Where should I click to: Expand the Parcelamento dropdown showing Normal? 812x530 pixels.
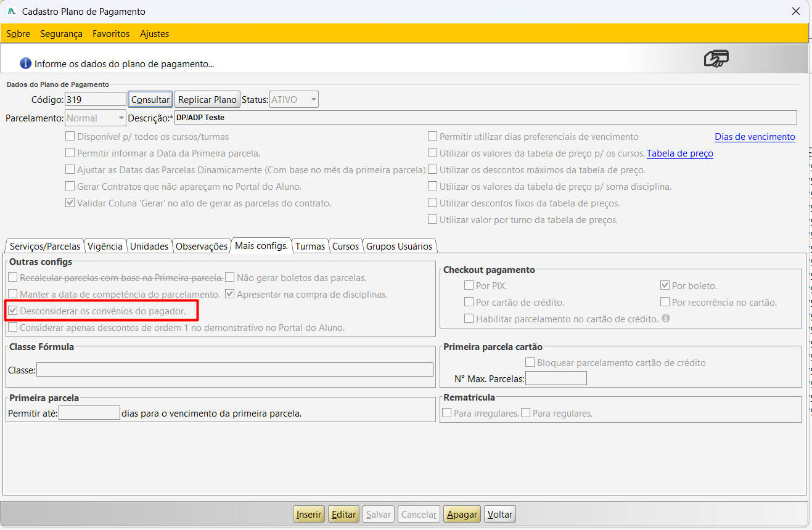96,118
